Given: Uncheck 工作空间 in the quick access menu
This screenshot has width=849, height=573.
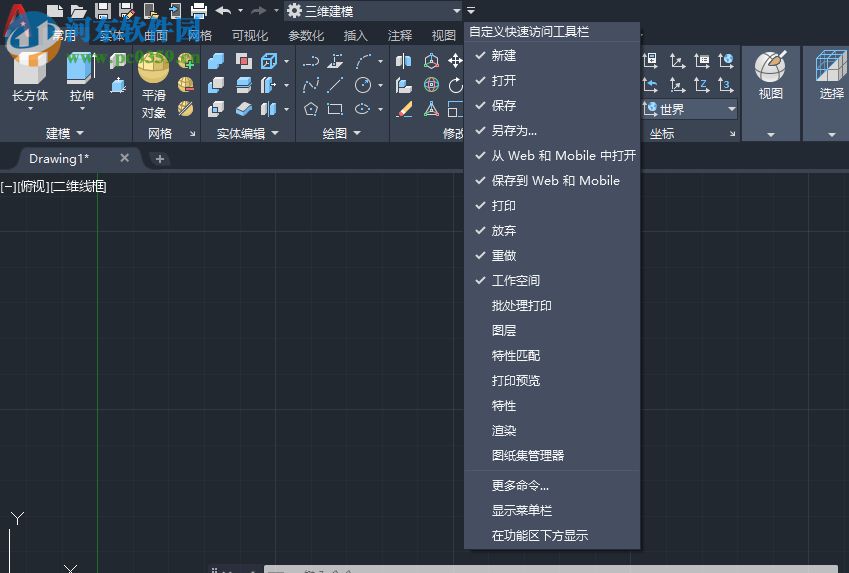Looking at the screenshot, I should pos(552,280).
